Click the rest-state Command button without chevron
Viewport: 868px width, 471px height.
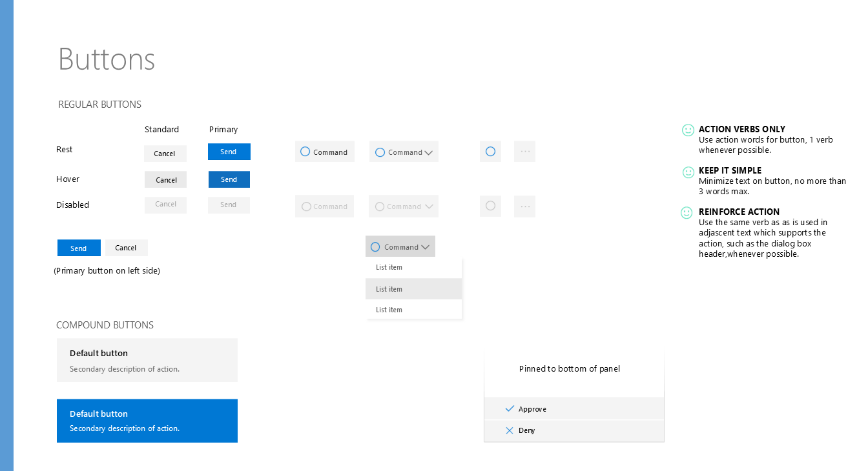324,152
